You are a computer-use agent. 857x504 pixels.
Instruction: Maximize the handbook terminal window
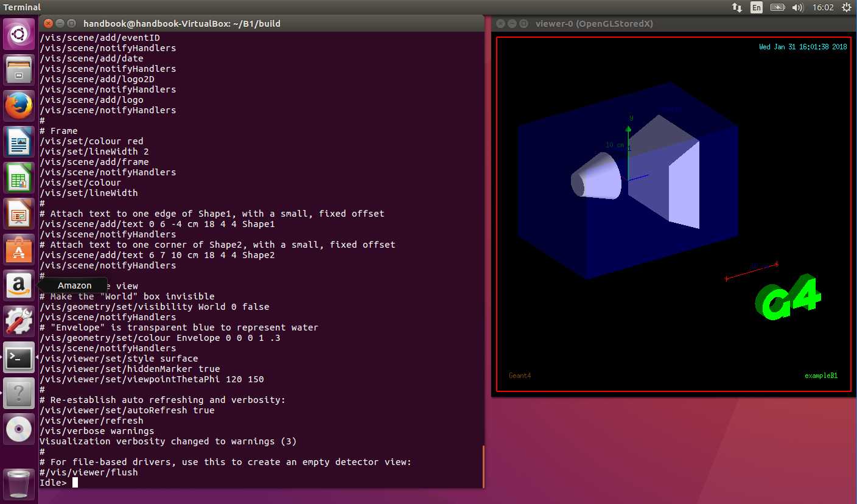72,23
